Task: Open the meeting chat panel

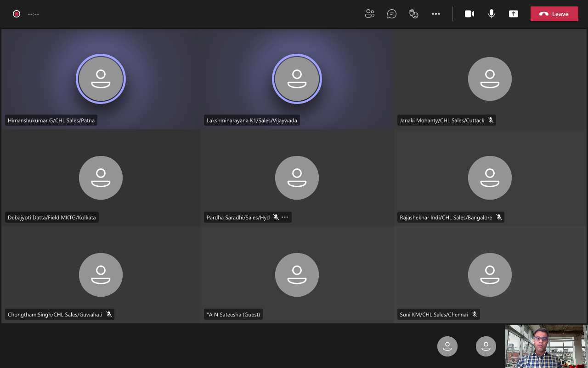Action: pyautogui.click(x=392, y=14)
